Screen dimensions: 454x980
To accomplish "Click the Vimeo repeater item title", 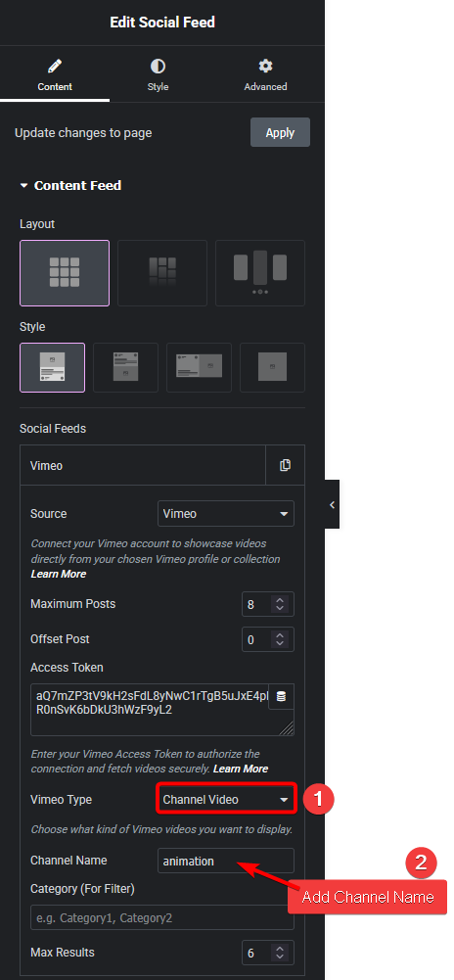I will [x=143, y=466].
